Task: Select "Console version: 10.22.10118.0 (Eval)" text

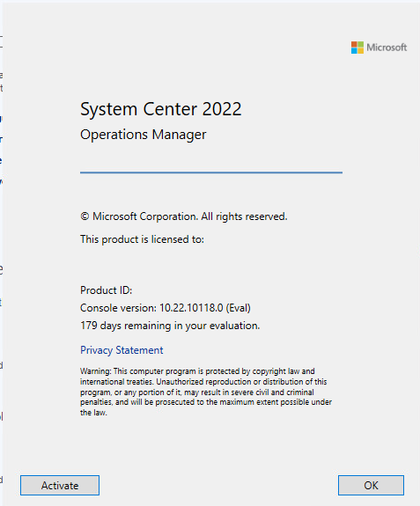Action: (x=166, y=308)
